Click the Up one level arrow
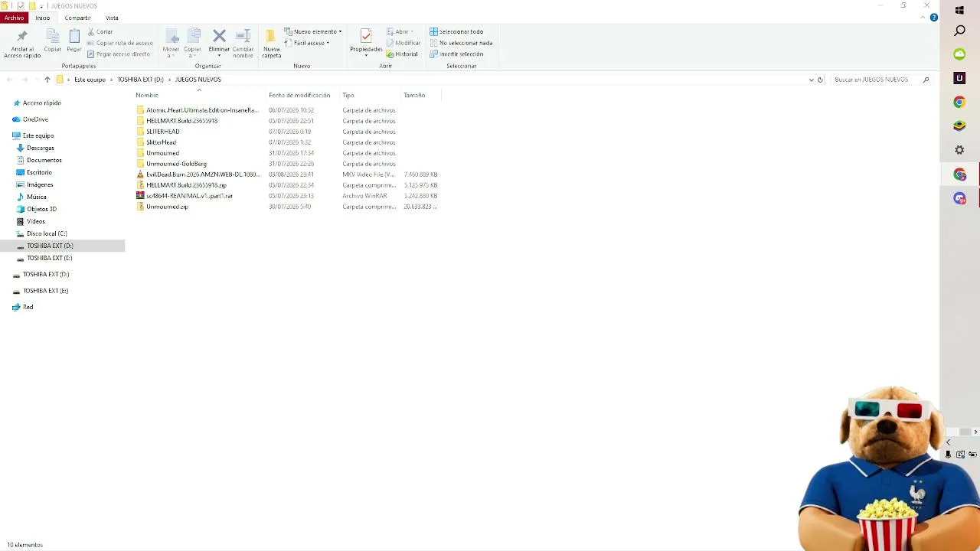 pyautogui.click(x=47, y=80)
